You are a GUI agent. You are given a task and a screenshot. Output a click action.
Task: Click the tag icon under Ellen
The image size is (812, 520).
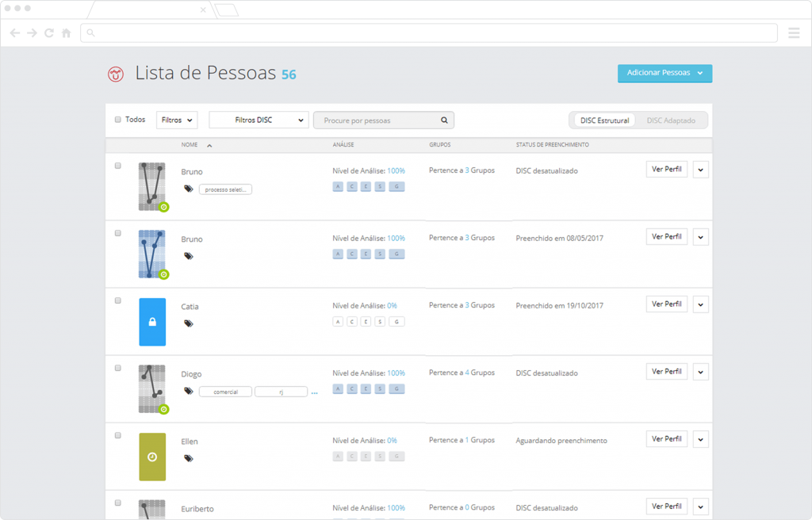(x=189, y=458)
